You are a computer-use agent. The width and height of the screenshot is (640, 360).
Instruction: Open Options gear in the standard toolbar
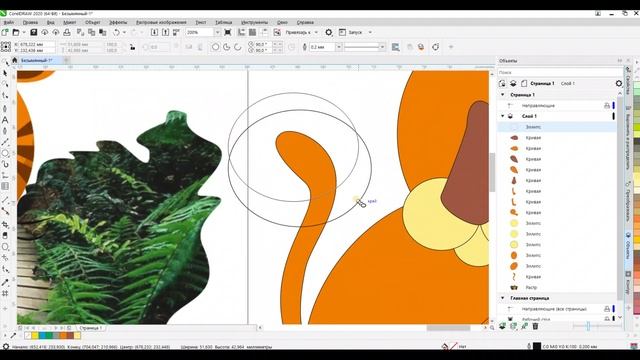pos(329,32)
